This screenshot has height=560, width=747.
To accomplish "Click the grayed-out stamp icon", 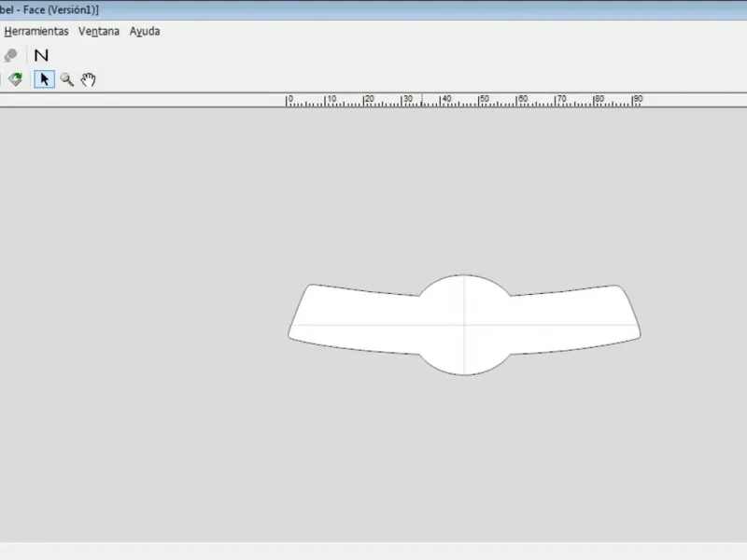I will pyautogui.click(x=10, y=55).
